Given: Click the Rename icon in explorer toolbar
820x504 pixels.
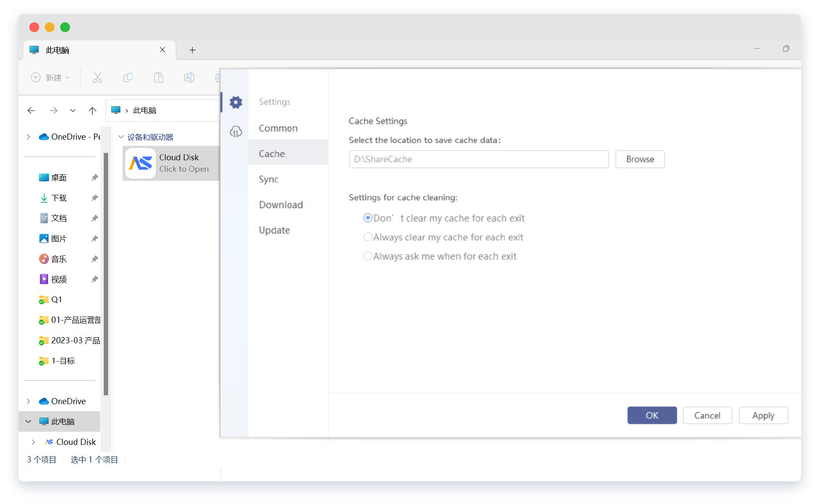Looking at the screenshot, I should pyautogui.click(x=189, y=77).
